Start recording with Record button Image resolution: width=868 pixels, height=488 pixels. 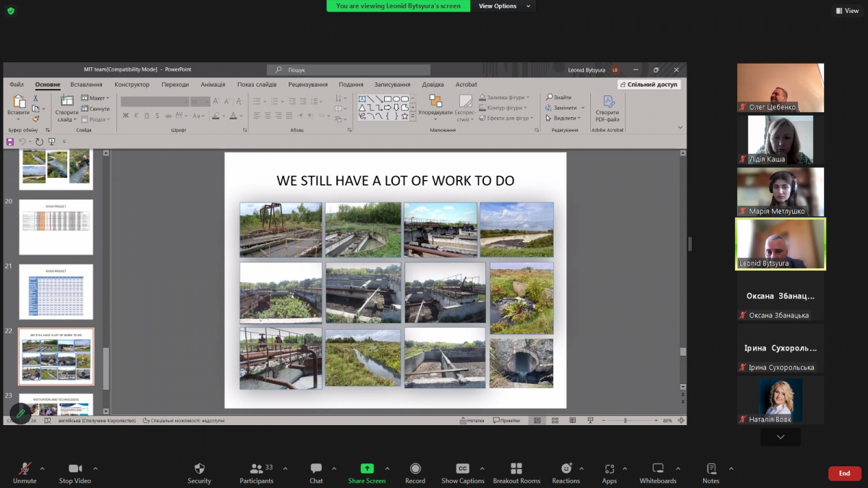(x=415, y=468)
